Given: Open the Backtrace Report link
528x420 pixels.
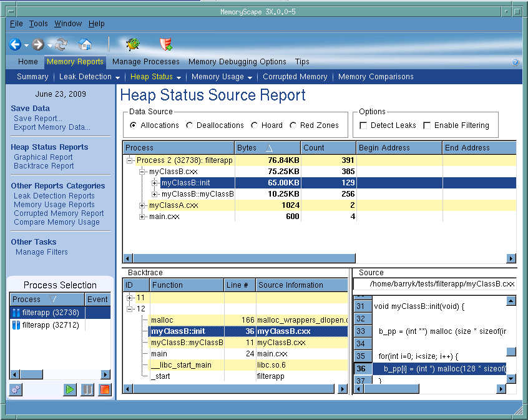Looking at the screenshot, I should 42,166.
